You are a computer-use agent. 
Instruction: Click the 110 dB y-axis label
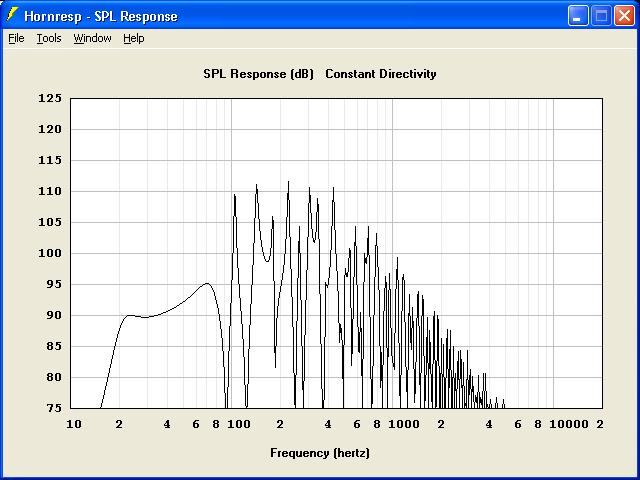(x=50, y=191)
